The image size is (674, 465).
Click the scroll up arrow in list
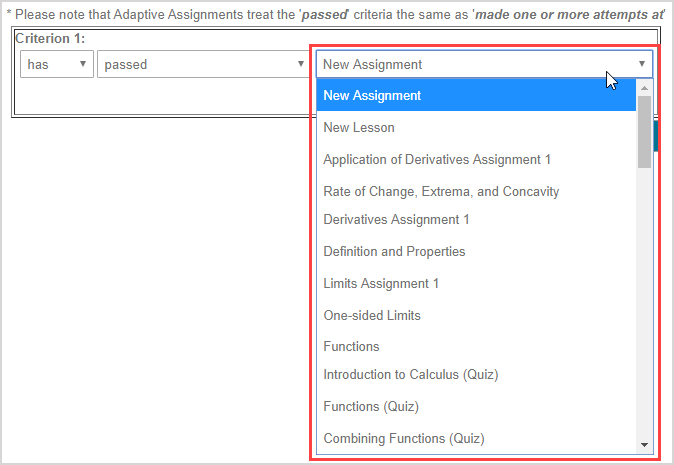644,88
